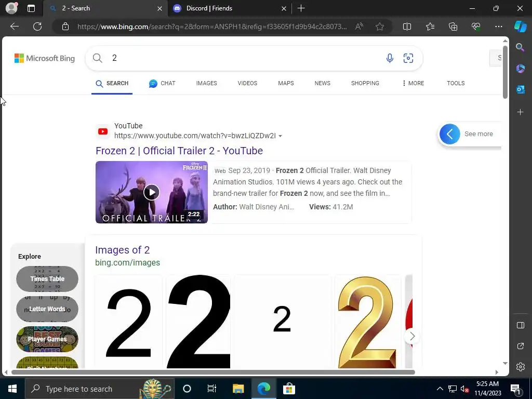
Task: Select the SEARCH results tab
Action: (112, 83)
